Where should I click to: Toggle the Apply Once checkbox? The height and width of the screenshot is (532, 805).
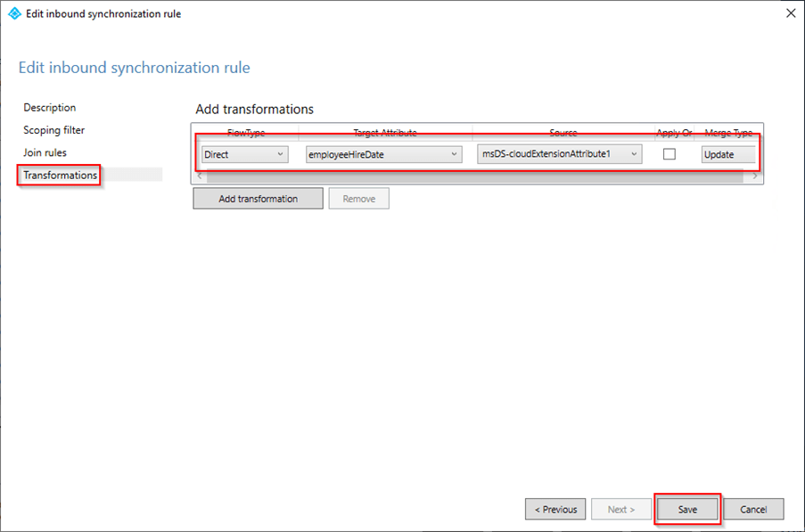(x=669, y=154)
